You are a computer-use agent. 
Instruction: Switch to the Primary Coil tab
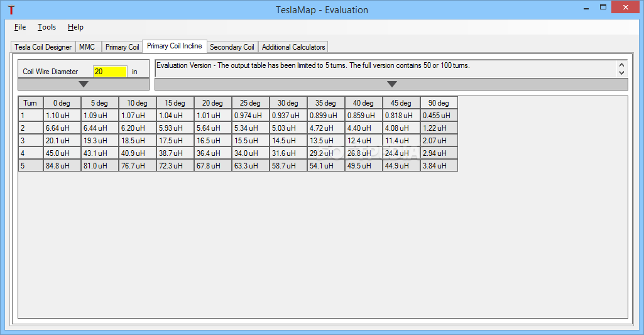point(123,47)
